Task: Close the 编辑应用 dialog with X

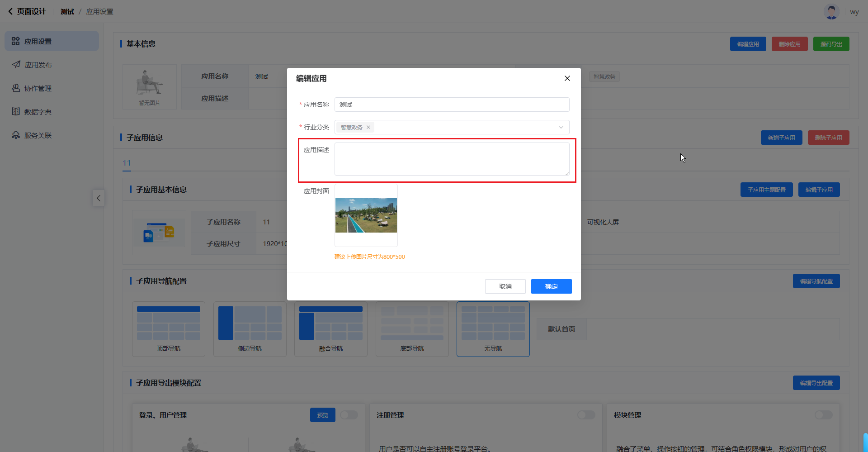Action: [567, 78]
